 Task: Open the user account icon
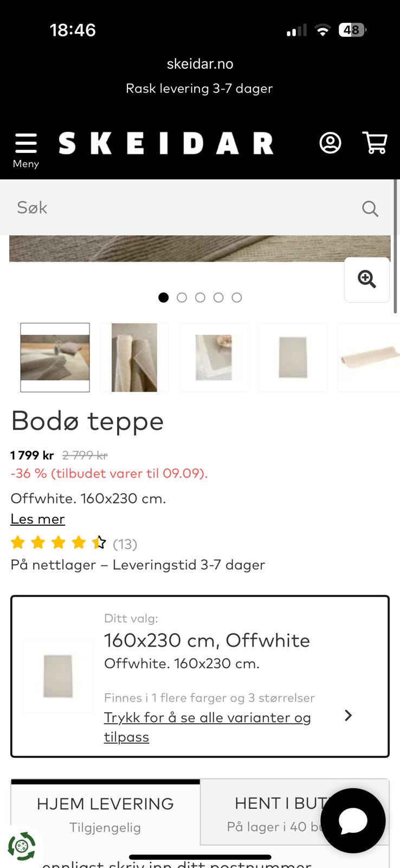click(x=330, y=143)
